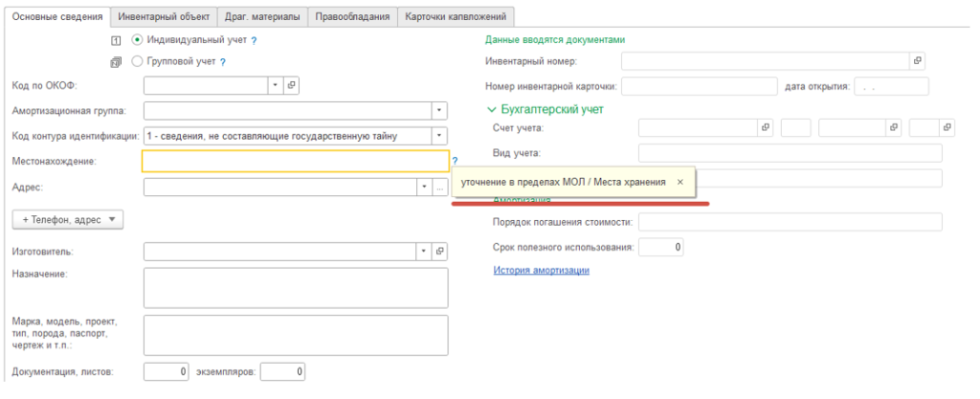Image resolution: width=980 pixels, height=399 pixels.
Task: Click the Вид учета field
Action: point(790,152)
